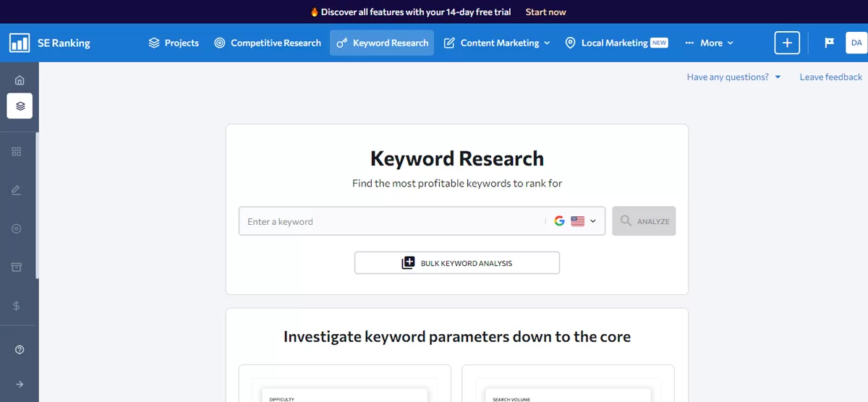Click Start now trial link
The height and width of the screenshot is (402, 868).
point(545,12)
